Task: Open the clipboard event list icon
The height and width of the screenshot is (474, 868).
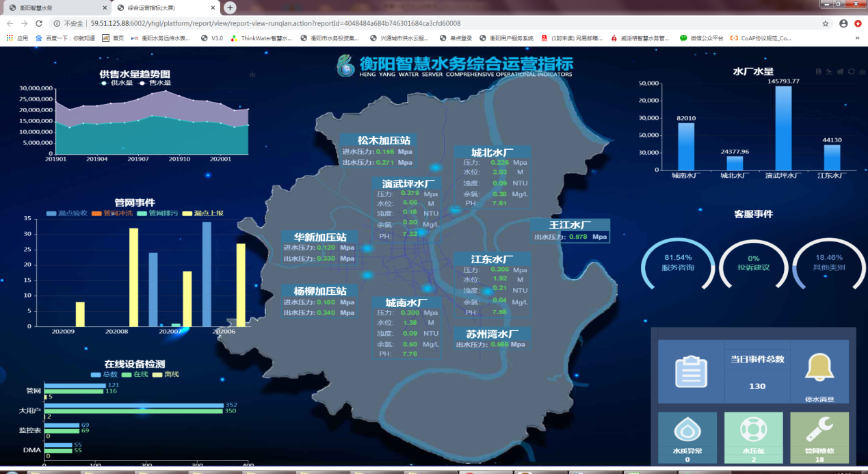Action: point(691,371)
